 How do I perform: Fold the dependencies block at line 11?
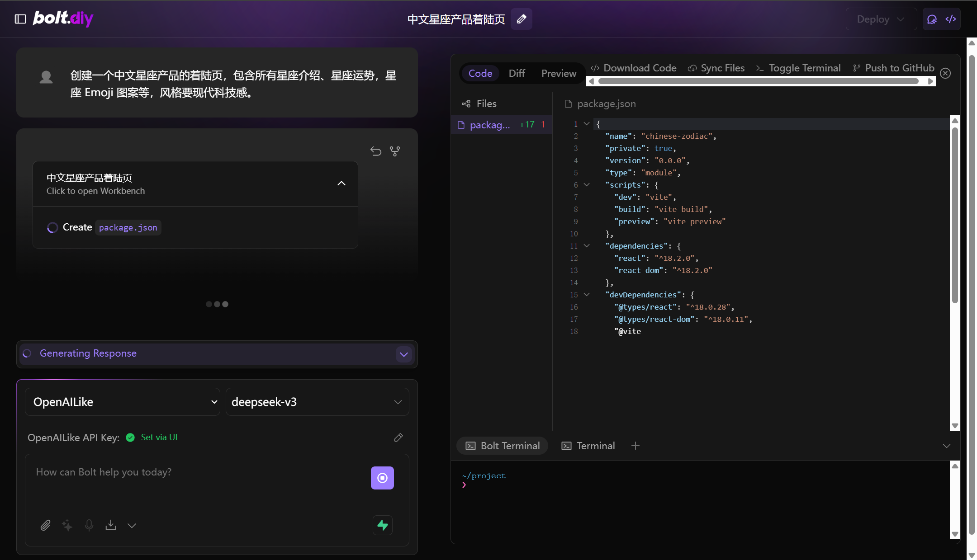pos(587,246)
